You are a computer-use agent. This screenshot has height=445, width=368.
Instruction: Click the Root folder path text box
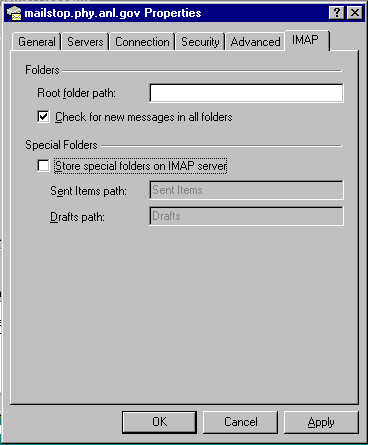[246, 93]
